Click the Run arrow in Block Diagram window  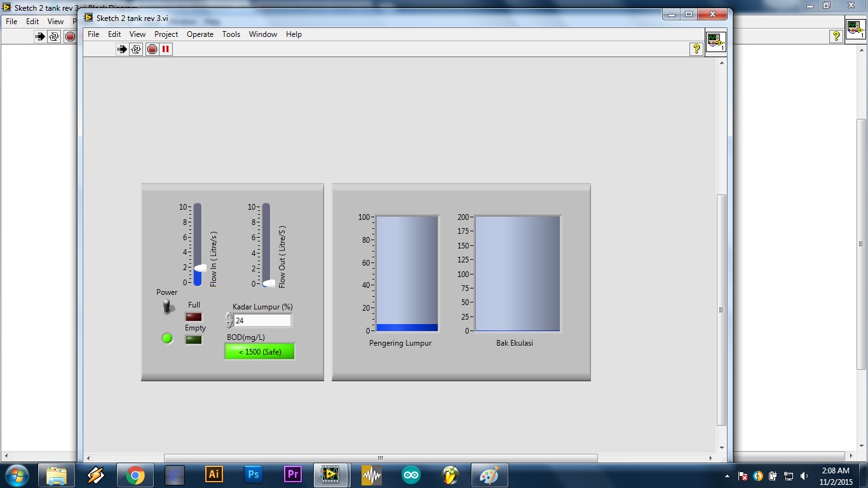tap(40, 36)
